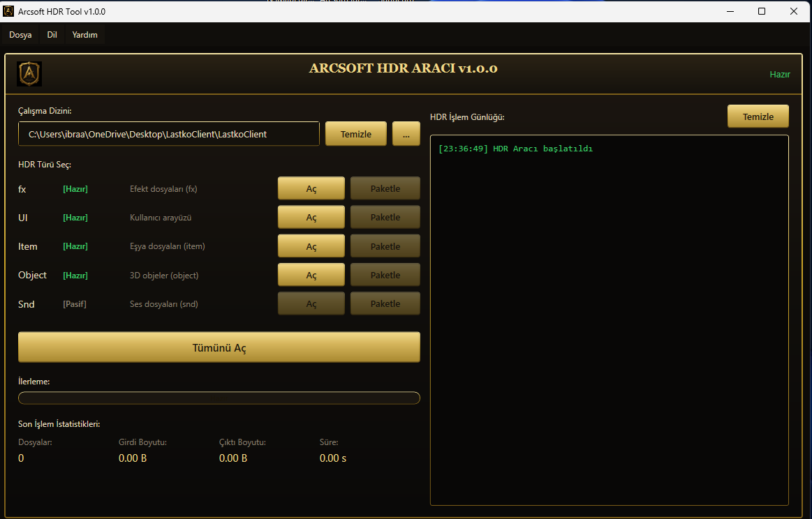Click the 'HDR Türü Seç:' label
This screenshot has height=519, width=812.
click(45, 165)
